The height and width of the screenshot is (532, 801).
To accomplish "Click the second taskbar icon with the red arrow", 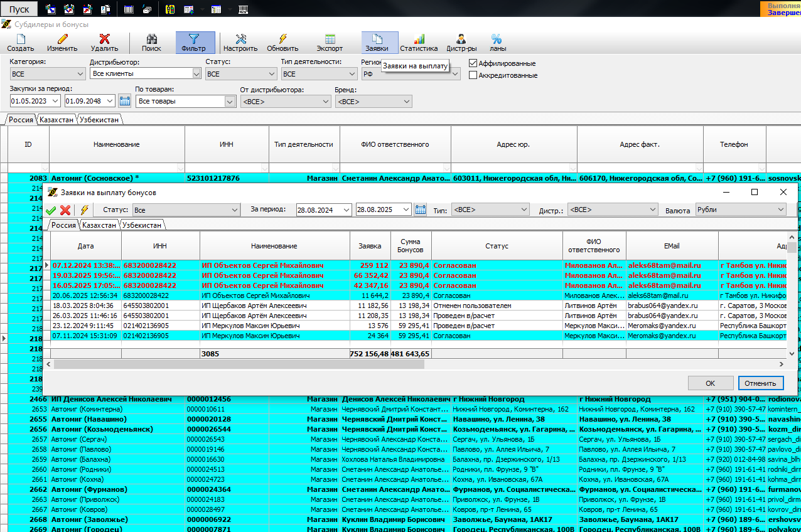I will [69, 9].
